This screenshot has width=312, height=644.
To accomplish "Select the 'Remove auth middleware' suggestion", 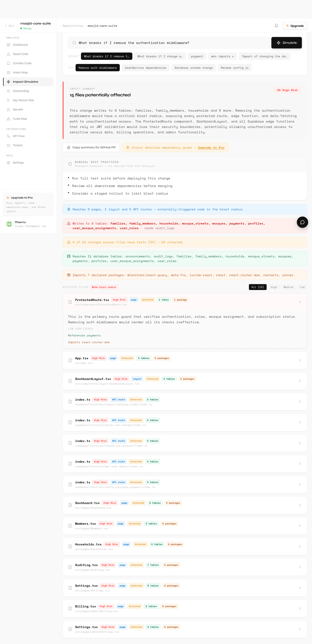I will (98, 68).
